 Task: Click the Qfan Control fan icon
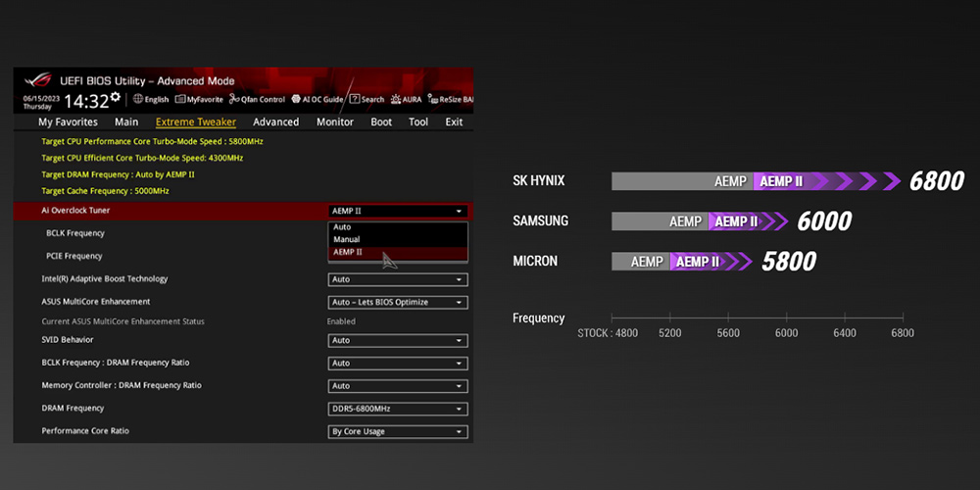click(x=234, y=99)
